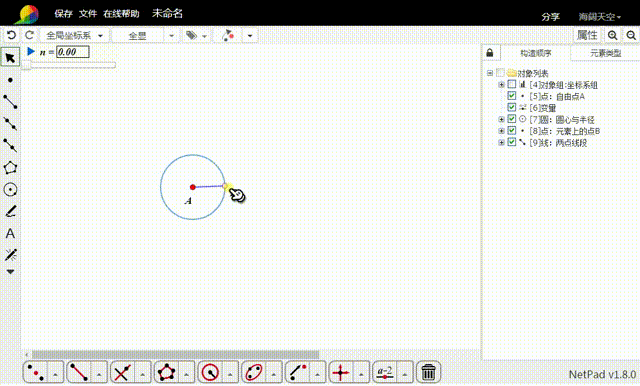The image size is (640, 386).
Task: Uncheck [6] variable visibility checkbox
Action: pyautogui.click(x=512, y=107)
